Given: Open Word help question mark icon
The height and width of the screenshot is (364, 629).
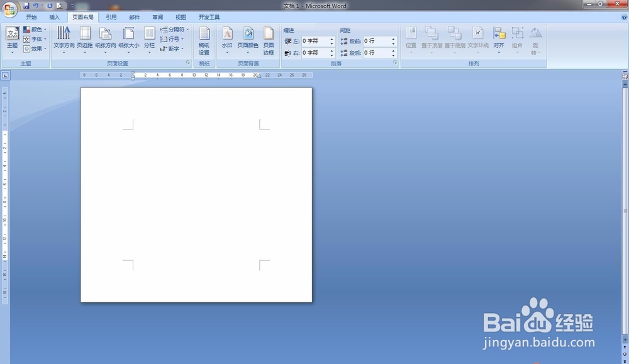Looking at the screenshot, I should tap(624, 17).
